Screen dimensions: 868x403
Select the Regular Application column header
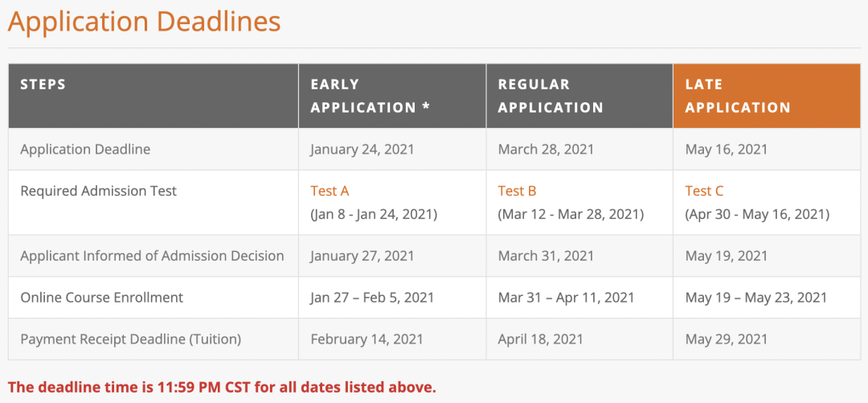click(x=579, y=96)
